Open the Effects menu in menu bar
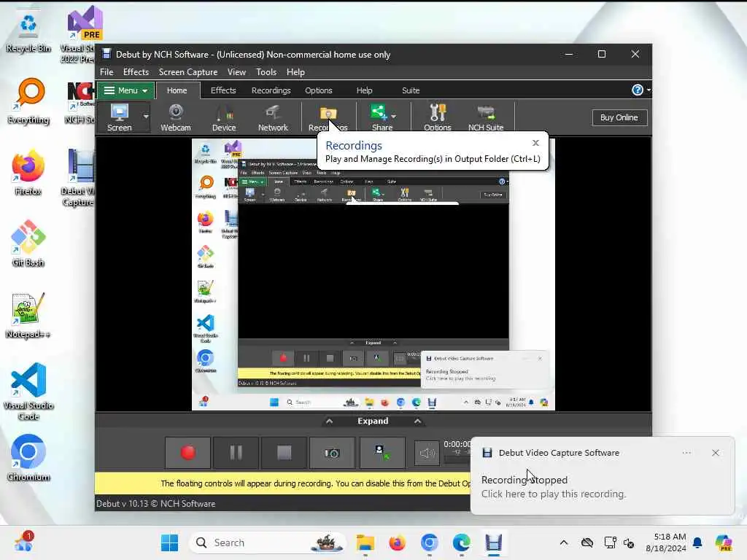The width and height of the screenshot is (747, 560). click(136, 72)
